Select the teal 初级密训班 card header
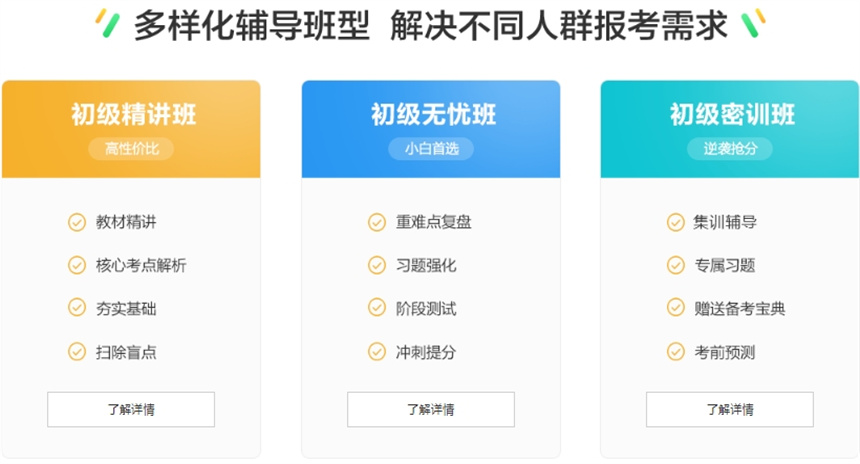The width and height of the screenshot is (860, 464). (x=730, y=129)
